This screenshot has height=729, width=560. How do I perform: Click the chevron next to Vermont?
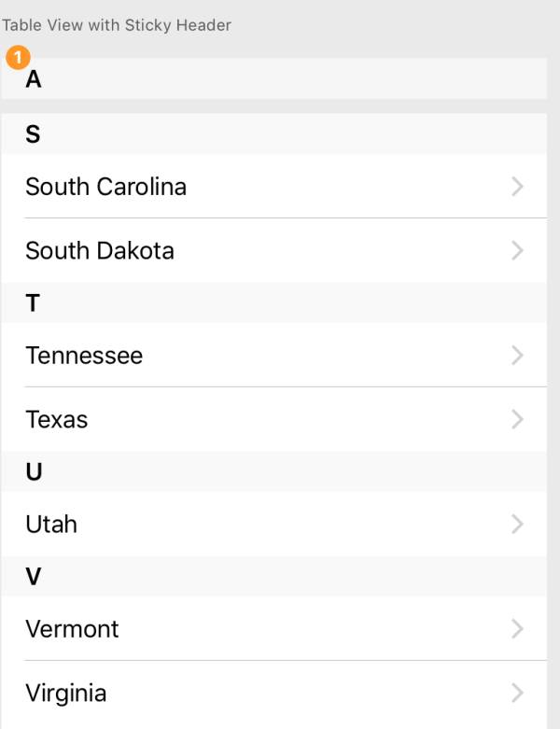tap(517, 628)
